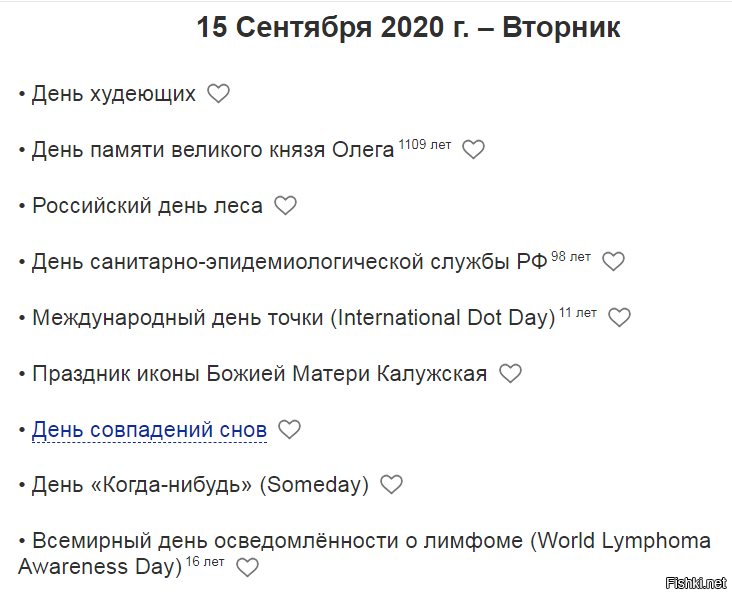Click the 98 лет superscript label
732x595 pixels.
[571, 257]
